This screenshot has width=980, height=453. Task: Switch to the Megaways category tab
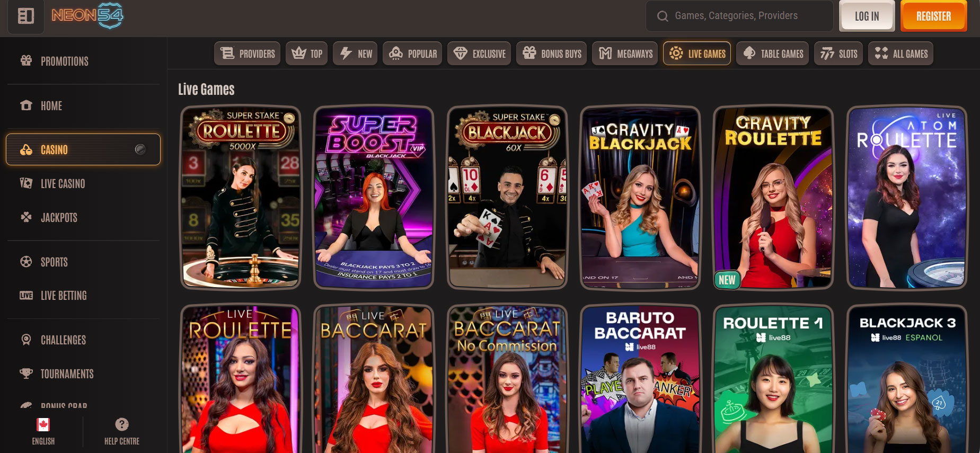625,54
